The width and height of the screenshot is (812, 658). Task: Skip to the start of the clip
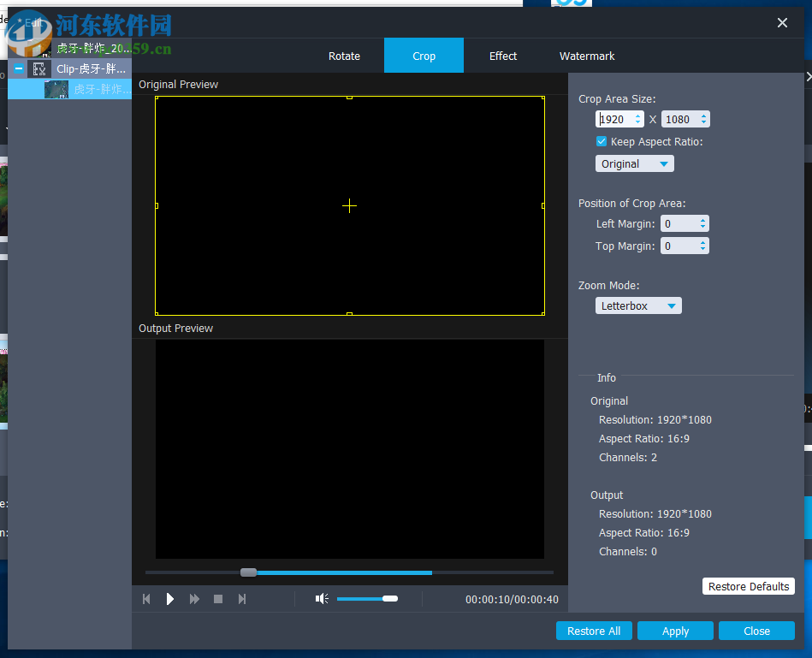[145, 599]
